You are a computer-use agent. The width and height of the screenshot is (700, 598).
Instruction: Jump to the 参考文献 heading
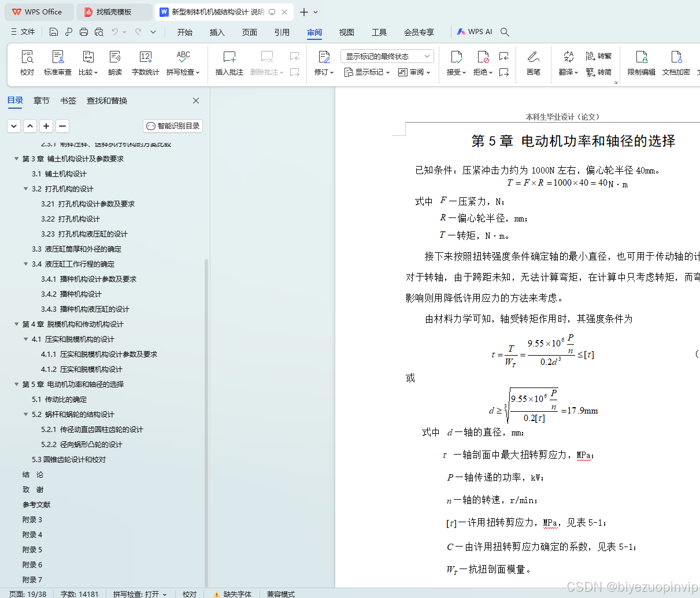coord(36,504)
